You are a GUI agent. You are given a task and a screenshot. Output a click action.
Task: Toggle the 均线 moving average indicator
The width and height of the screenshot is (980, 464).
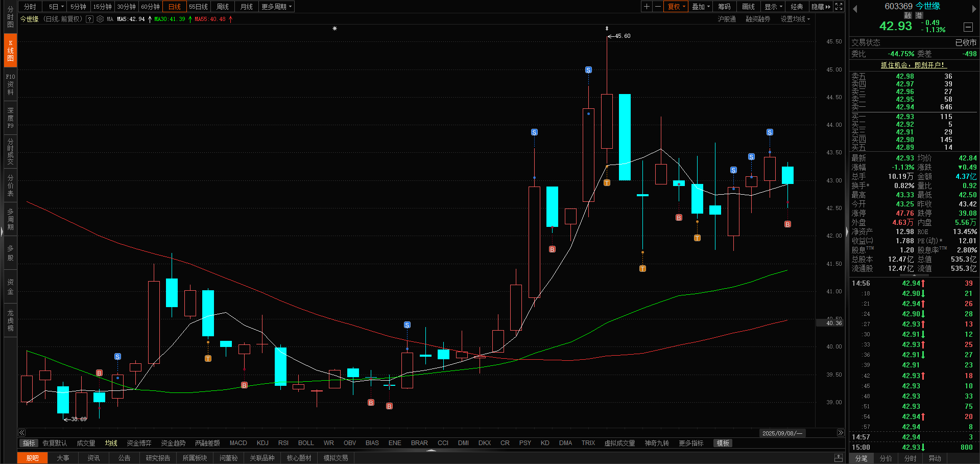(x=111, y=443)
